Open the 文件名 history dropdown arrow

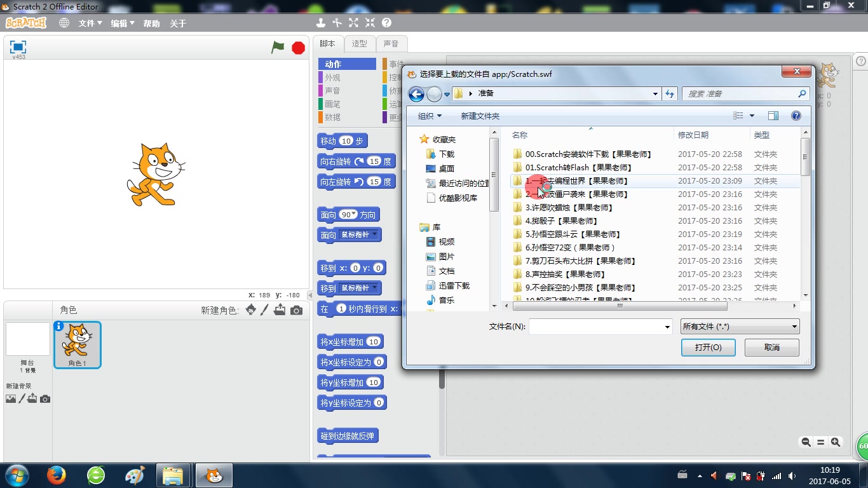(667, 327)
